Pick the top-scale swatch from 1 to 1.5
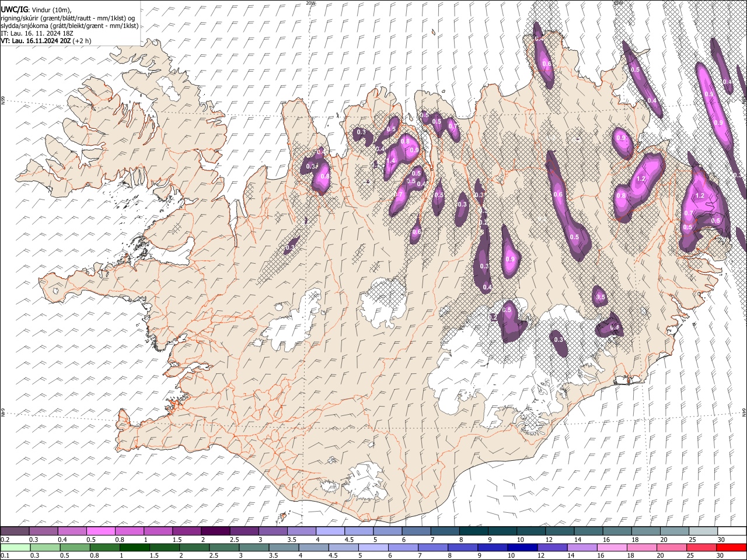This screenshot has height=560, width=747. tap(158, 531)
